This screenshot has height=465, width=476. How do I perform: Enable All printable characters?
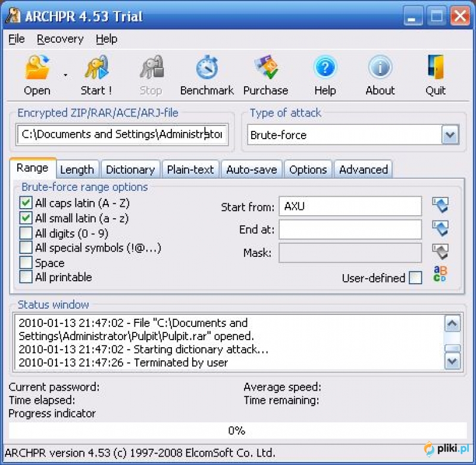26,277
